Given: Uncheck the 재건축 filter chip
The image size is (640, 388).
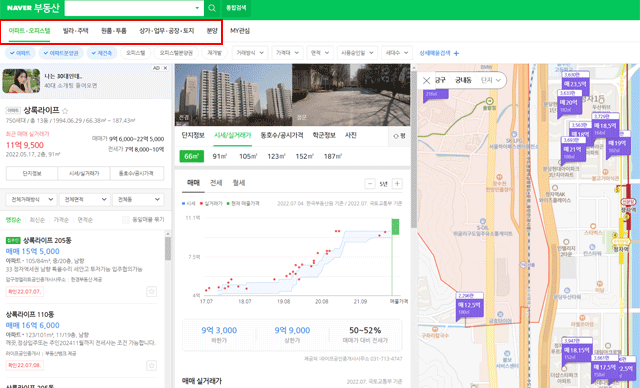Looking at the screenshot, I should coord(102,53).
